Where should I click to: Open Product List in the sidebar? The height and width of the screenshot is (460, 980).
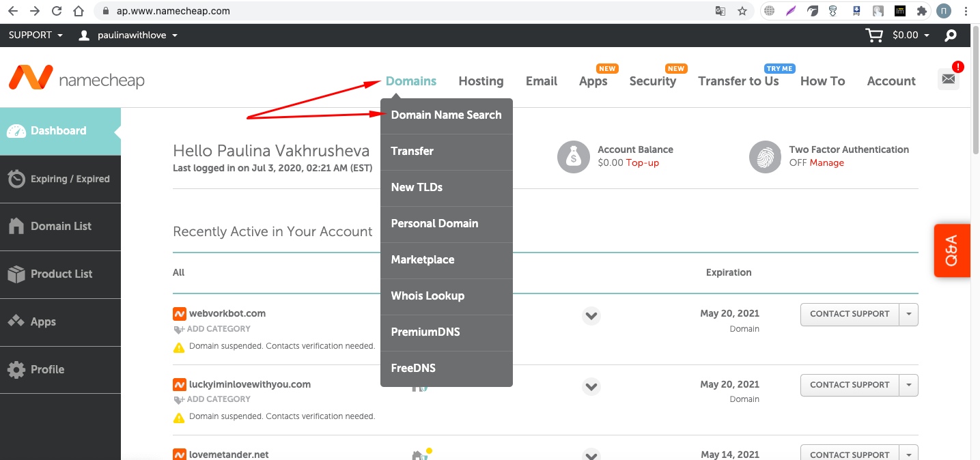click(x=60, y=274)
